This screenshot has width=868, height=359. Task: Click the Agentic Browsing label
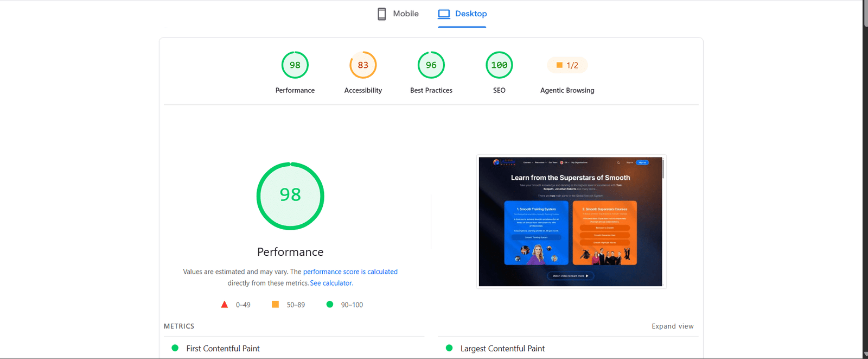click(x=567, y=90)
